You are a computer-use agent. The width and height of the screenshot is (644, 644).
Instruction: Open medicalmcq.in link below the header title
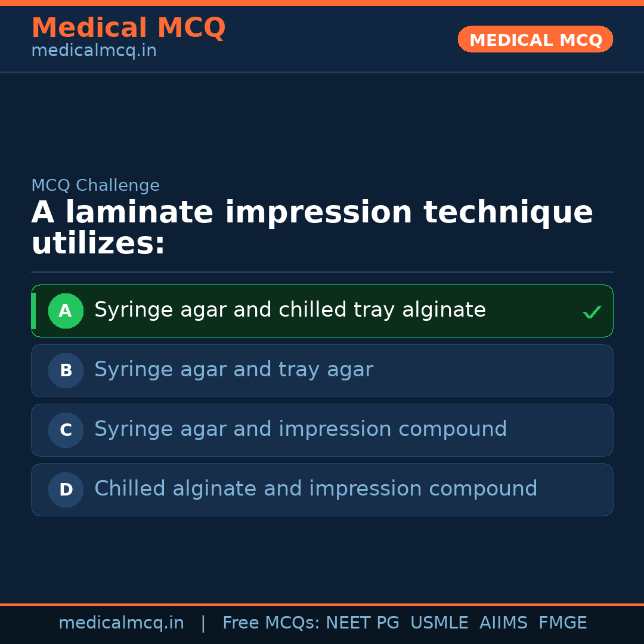[94, 51]
